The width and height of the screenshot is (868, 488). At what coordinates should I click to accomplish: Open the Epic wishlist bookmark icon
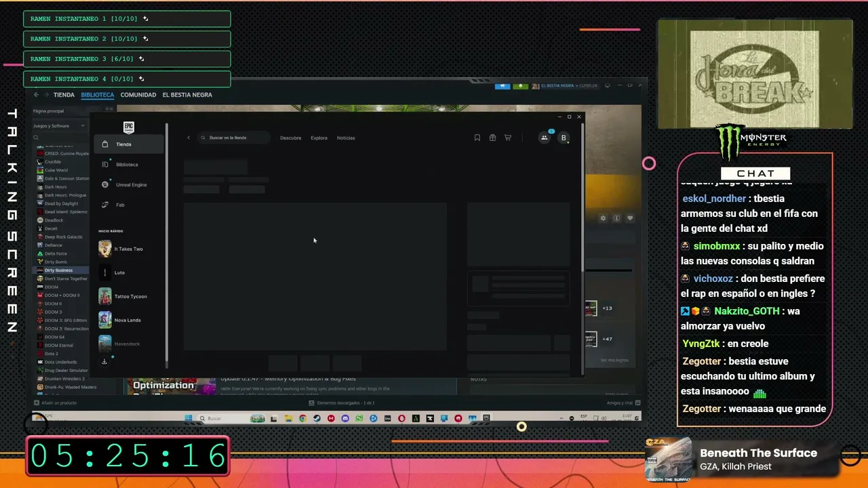coord(477,138)
